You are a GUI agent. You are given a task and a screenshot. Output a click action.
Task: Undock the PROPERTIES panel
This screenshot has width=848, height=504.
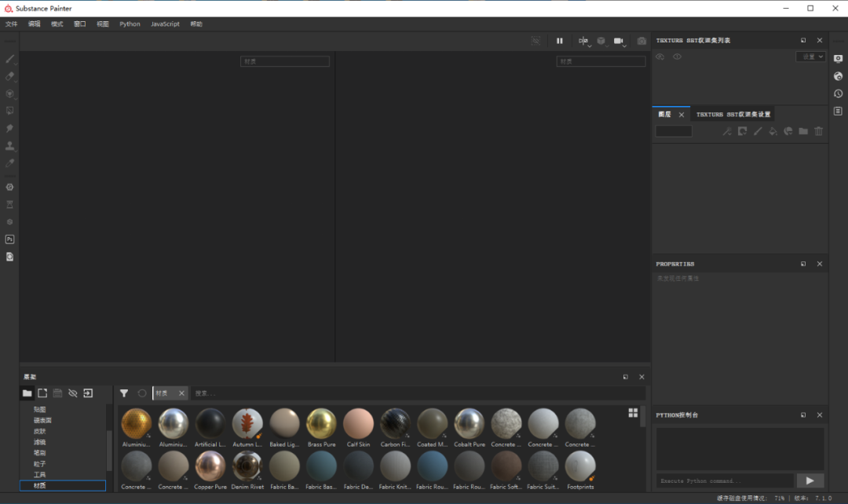[x=803, y=264]
